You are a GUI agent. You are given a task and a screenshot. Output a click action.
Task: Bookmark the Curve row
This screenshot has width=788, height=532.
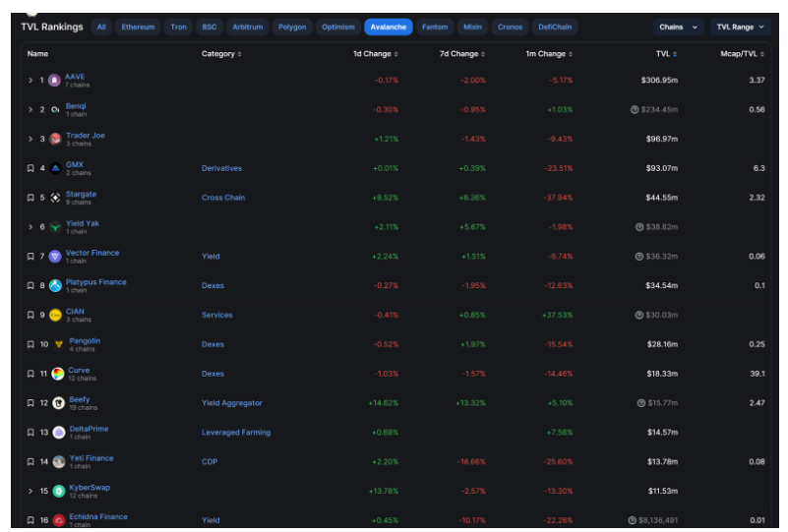[30, 374]
